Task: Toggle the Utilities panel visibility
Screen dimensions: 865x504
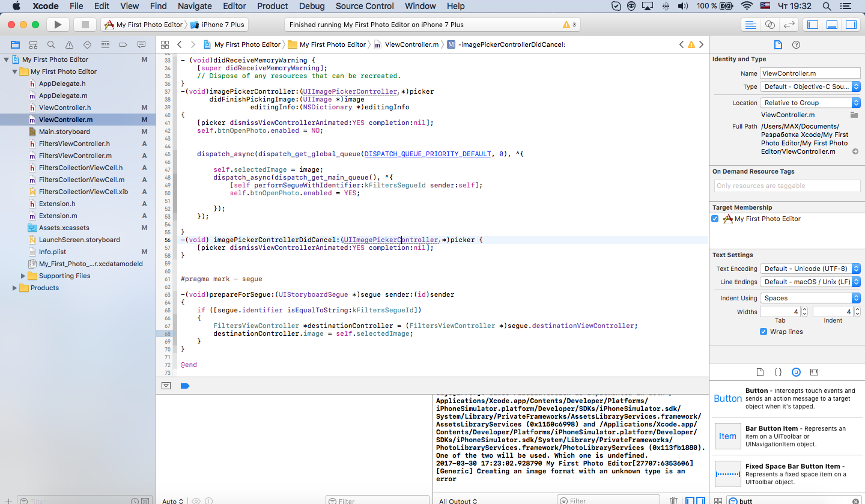Action: pyautogui.click(x=851, y=25)
